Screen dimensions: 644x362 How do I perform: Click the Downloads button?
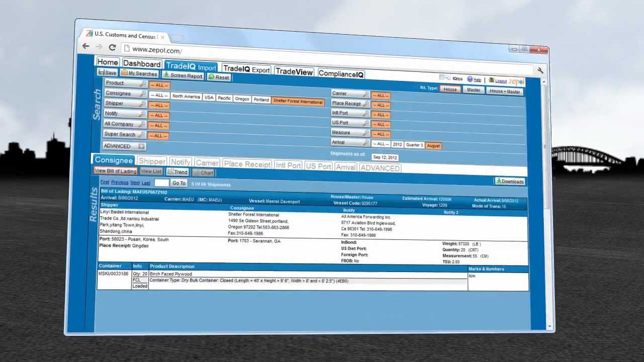click(510, 181)
